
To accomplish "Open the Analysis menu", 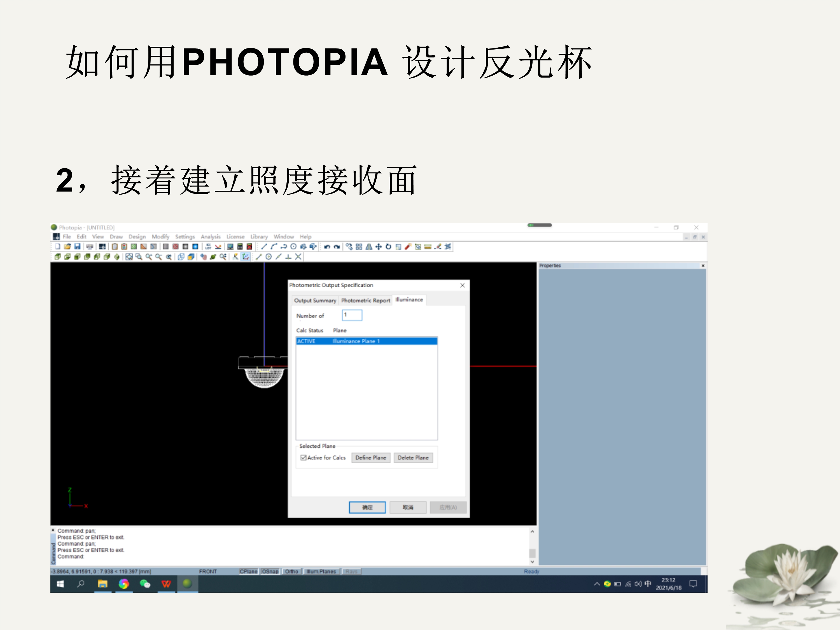I will 210,237.
